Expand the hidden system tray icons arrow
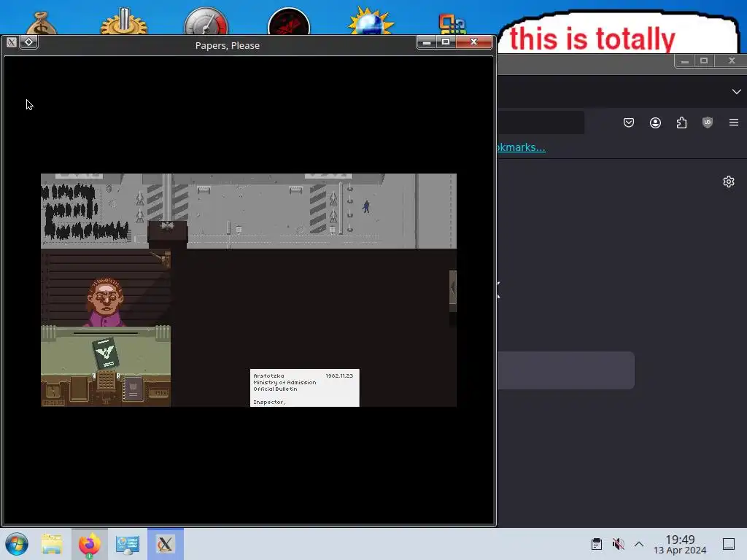 (639, 544)
